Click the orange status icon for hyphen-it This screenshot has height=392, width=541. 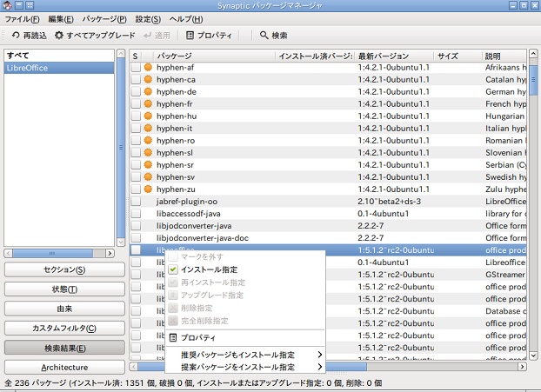coord(148,129)
